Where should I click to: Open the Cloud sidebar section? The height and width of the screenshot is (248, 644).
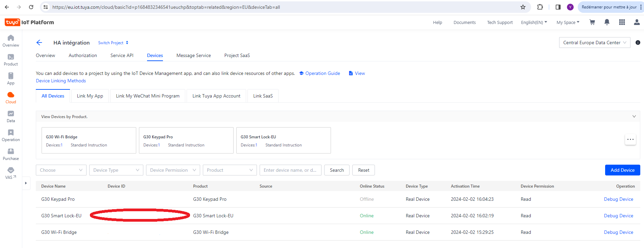tap(11, 98)
